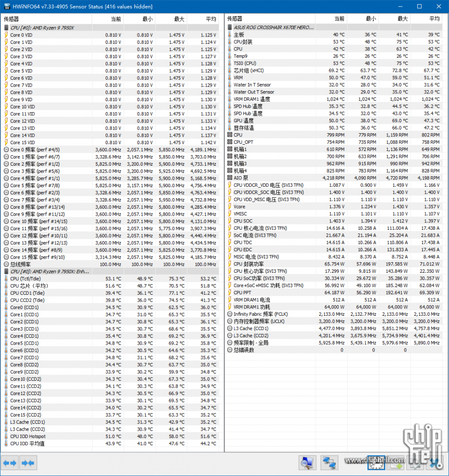449x476 pixels.
Task: Click the 当前 column header in left pane
Action: 108,19
